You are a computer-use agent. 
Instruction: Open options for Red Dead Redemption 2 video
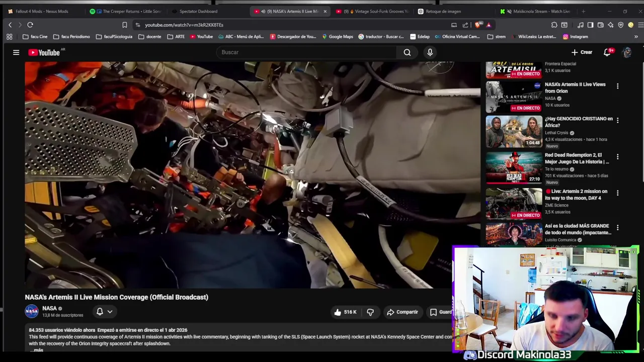pyautogui.click(x=617, y=157)
